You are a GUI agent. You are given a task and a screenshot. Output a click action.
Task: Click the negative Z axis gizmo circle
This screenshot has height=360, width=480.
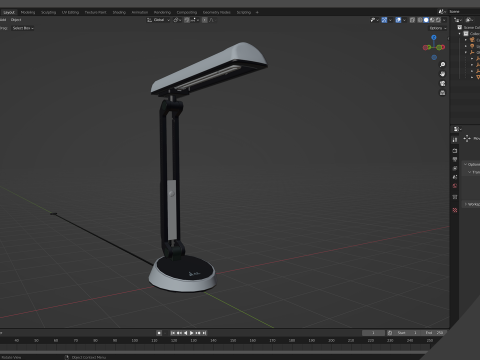pos(434,57)
